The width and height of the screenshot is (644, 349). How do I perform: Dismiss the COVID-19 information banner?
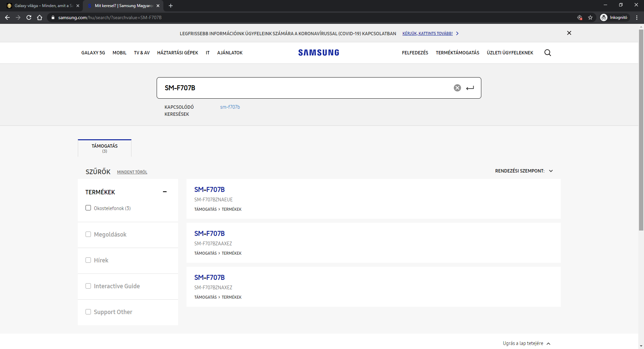click(569, 33)
